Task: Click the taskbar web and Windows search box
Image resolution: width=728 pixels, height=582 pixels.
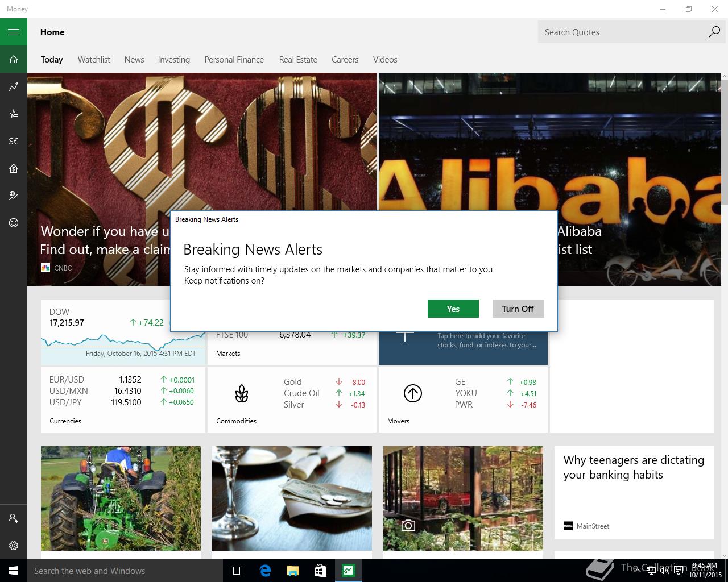Action: [x=125, y=571]
